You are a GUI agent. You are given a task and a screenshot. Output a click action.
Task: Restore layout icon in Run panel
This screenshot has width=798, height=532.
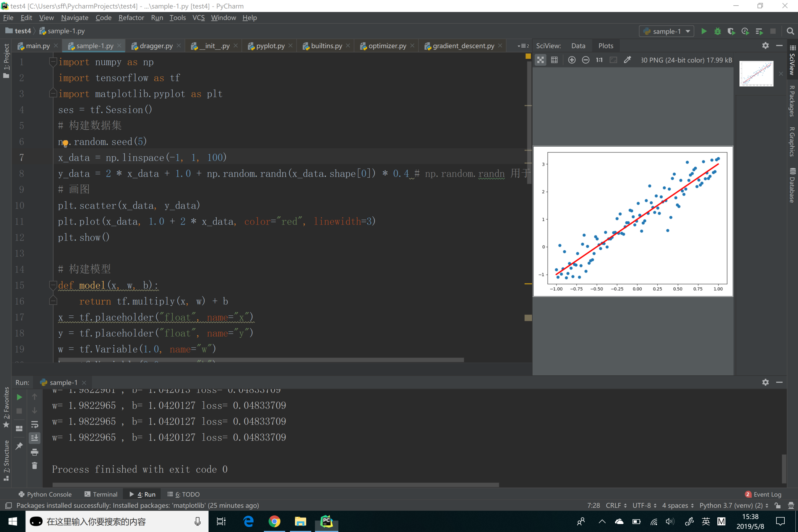click(19, 429)
